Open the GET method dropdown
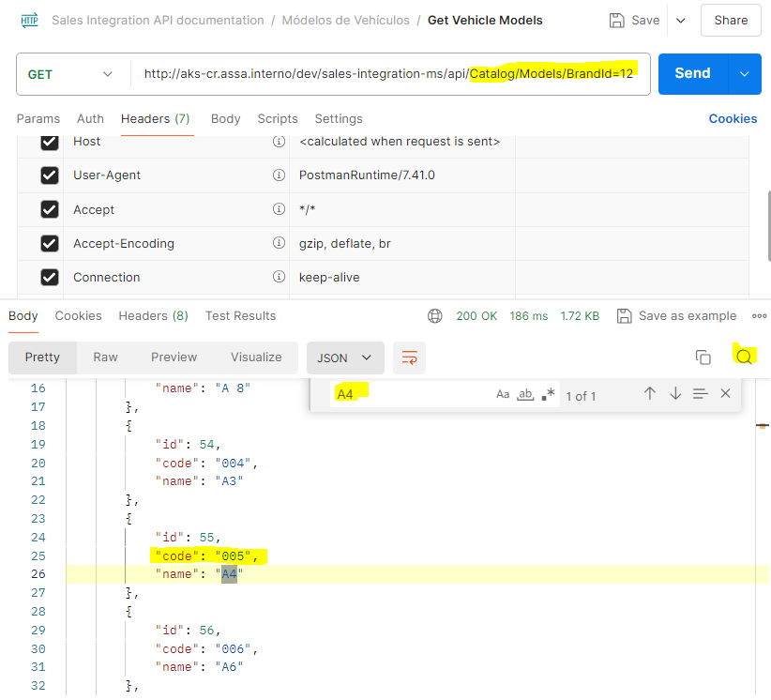Screen dimensions: 771x700 (x=70, y=74)
